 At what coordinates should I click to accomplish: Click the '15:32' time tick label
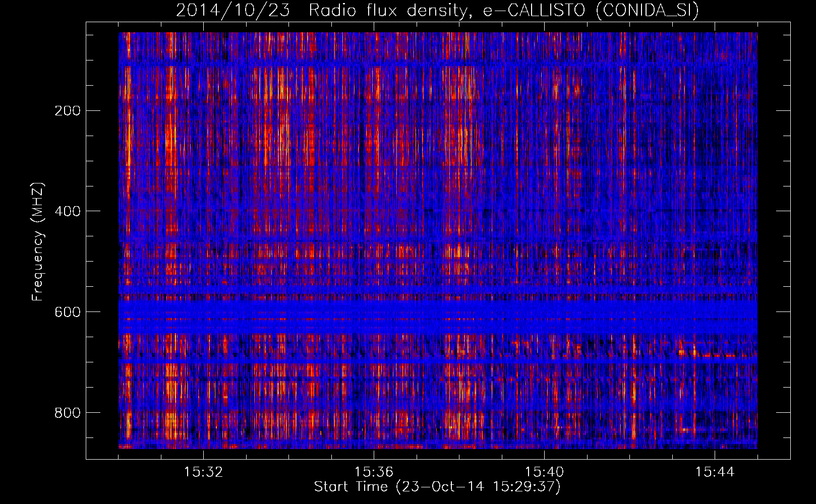tap(203, 472)
